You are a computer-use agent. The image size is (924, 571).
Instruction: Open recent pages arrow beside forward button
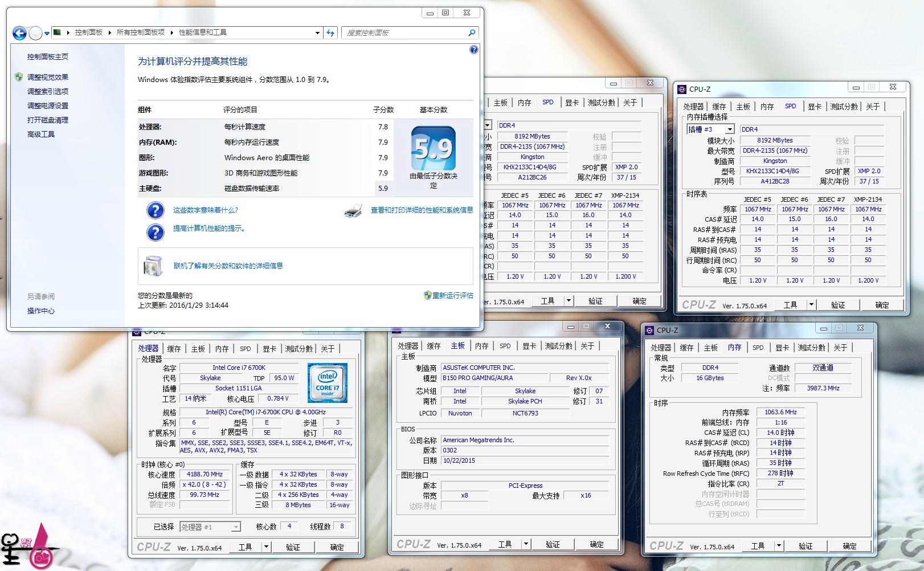[x=47, y=34]
